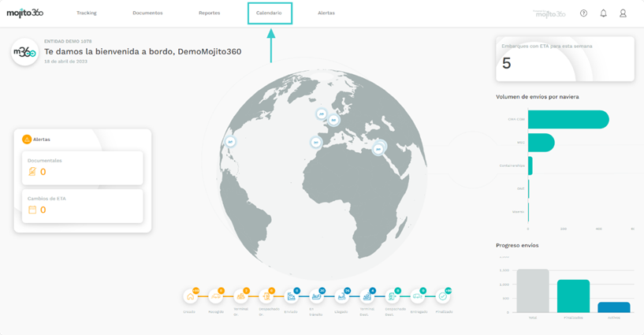Click the Entregado truck status icon
Image resolution: width=644 pixels, height=335 pixels.
coord(418,296)
